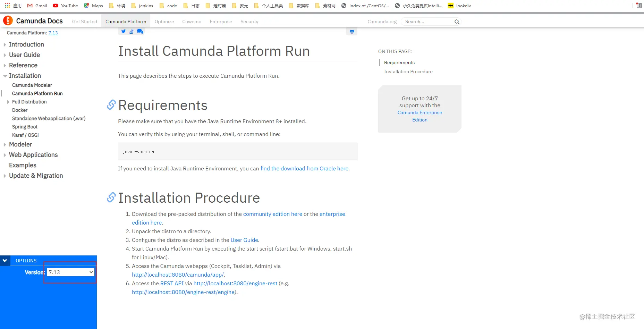Click the anchor link icon beside Requirements

coord(111,105)
